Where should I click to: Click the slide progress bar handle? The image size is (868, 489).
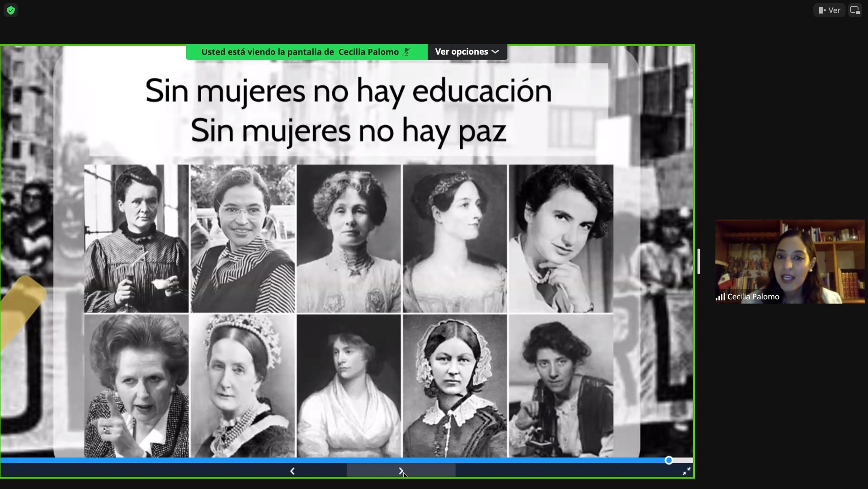(x=669, y=460)
